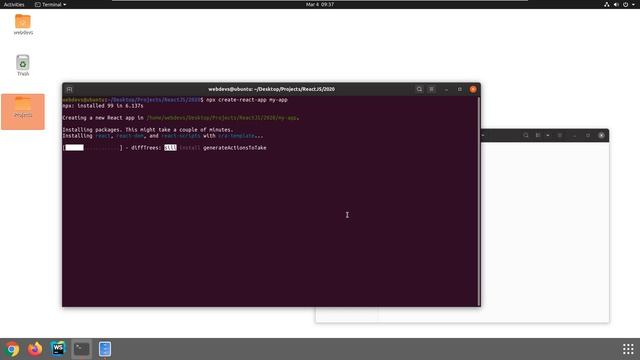Close the terminal window
This screenshot has height=360, width=640.
point(473,89)
